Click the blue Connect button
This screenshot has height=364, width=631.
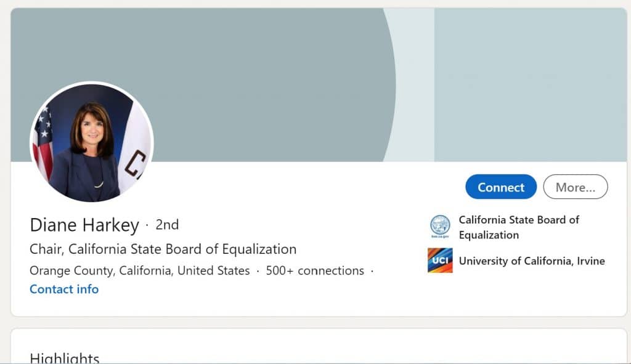click(501, 187)
